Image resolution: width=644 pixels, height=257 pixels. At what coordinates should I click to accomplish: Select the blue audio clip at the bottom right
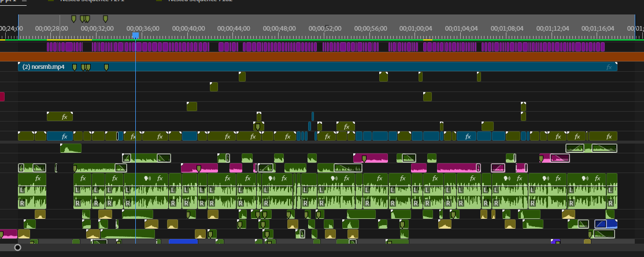pyautogui.click(x=606, y=224)
